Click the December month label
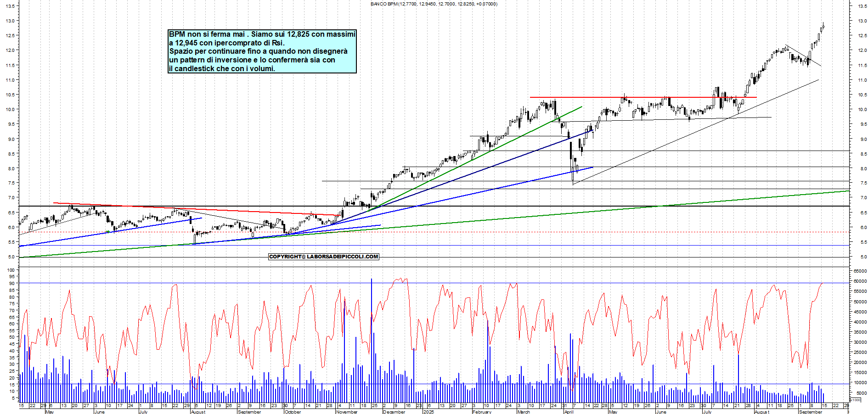The height and width of the screenshot is (414, 868). pyautogui.click(x=394, y=412)
